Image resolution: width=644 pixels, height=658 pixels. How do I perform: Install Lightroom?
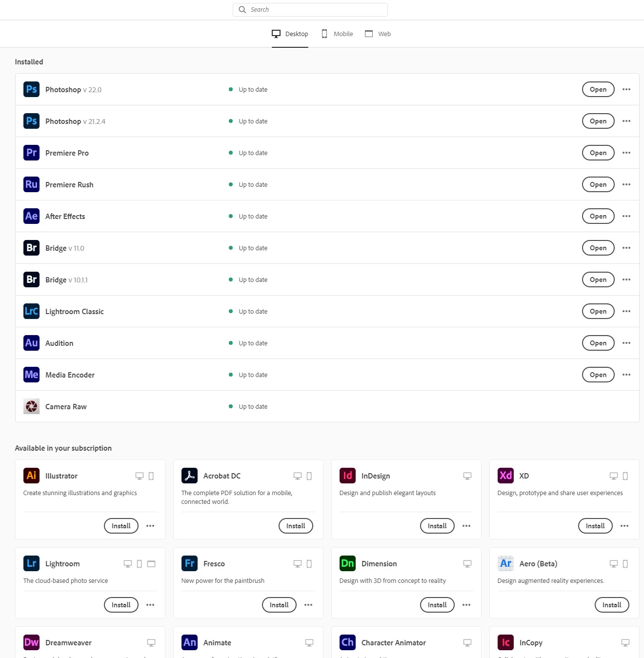121,605
